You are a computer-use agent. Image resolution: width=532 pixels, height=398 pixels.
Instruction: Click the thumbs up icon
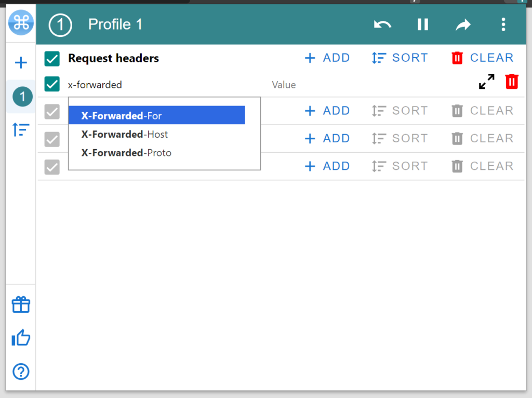pos(21,339)
